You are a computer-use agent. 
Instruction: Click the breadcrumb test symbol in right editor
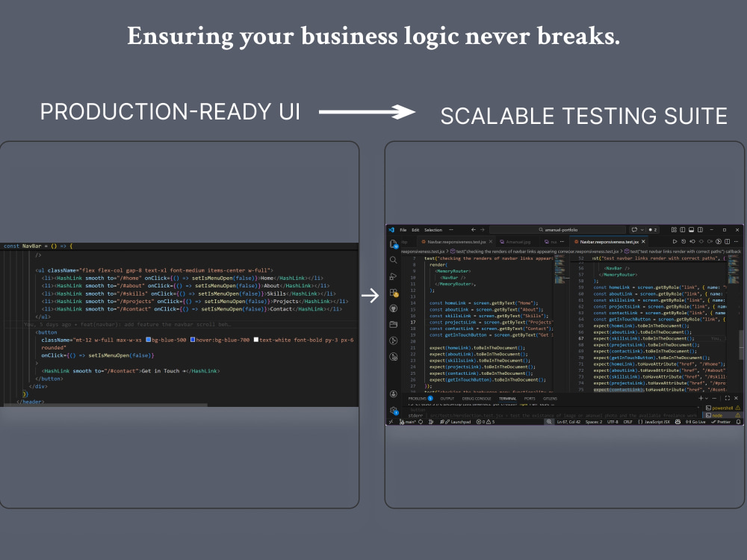click(x=682, y=251)
